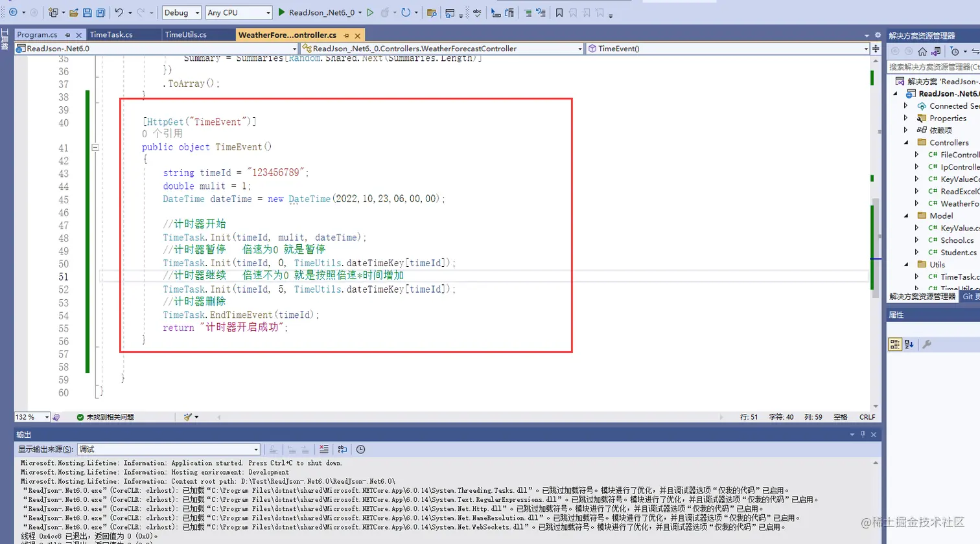Expand the ReadJson_.Net6._0 launch profile arrow
The image size is (980, 544).
(x=360, y=12)
